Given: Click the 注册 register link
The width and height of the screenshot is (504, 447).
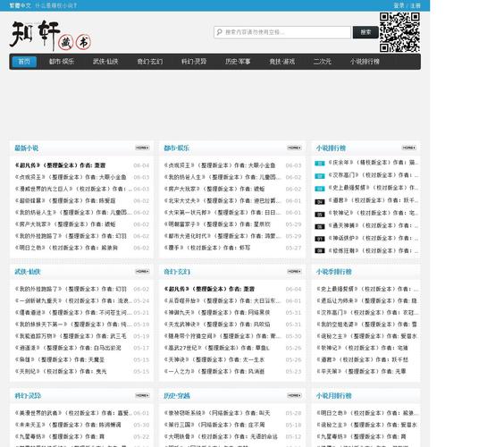Looking at the screenshot, I should pyautogui.click(x=415, y=5).
